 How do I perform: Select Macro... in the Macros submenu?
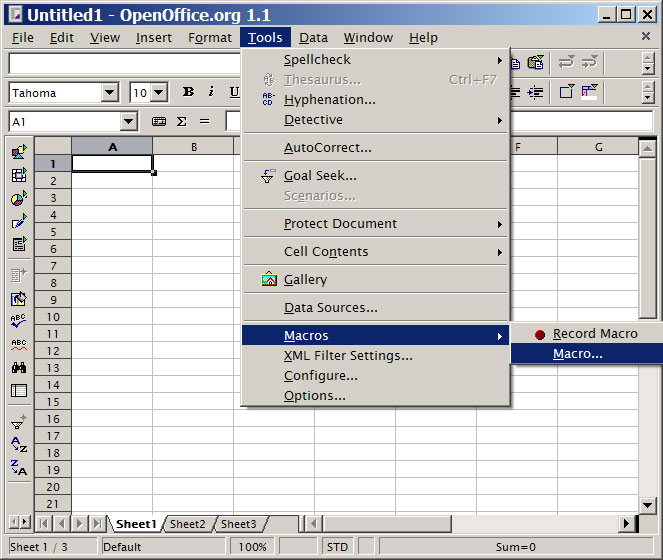[578, 354]
